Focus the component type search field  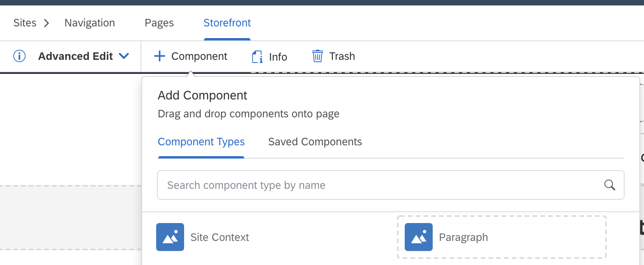pyautogui.click(x=381, y=185)
